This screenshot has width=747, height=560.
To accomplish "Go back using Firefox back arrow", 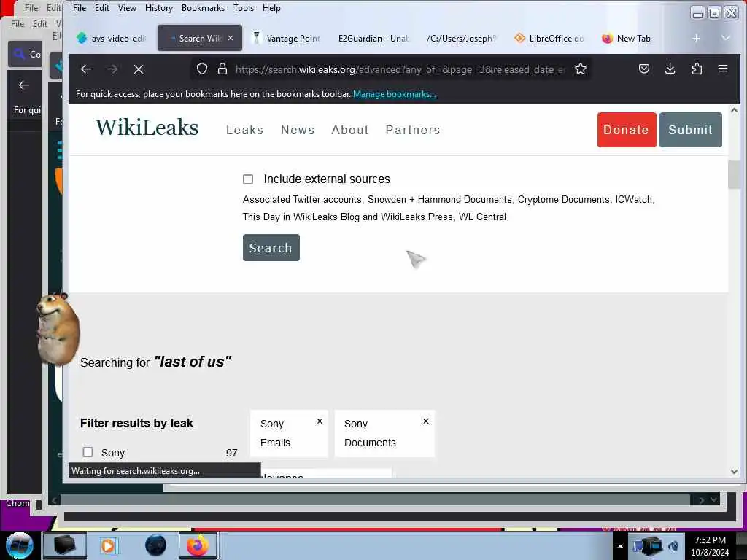I will (x=86, y=69).
